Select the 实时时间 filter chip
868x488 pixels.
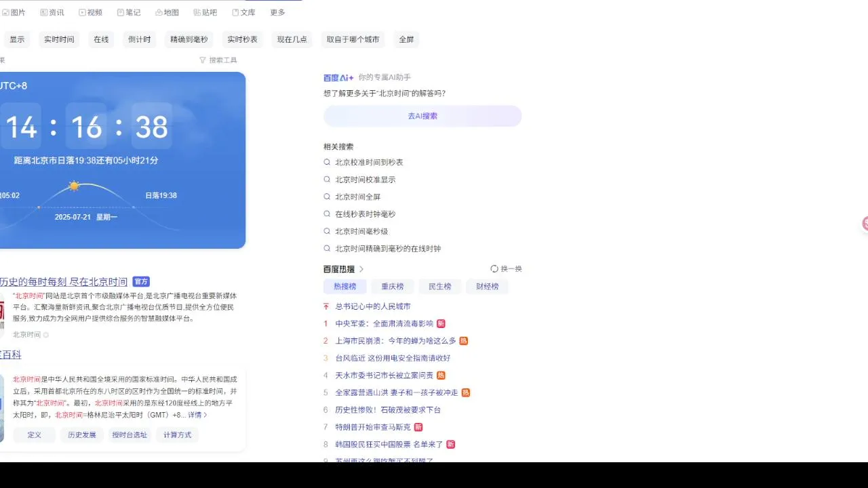point(59,39)
